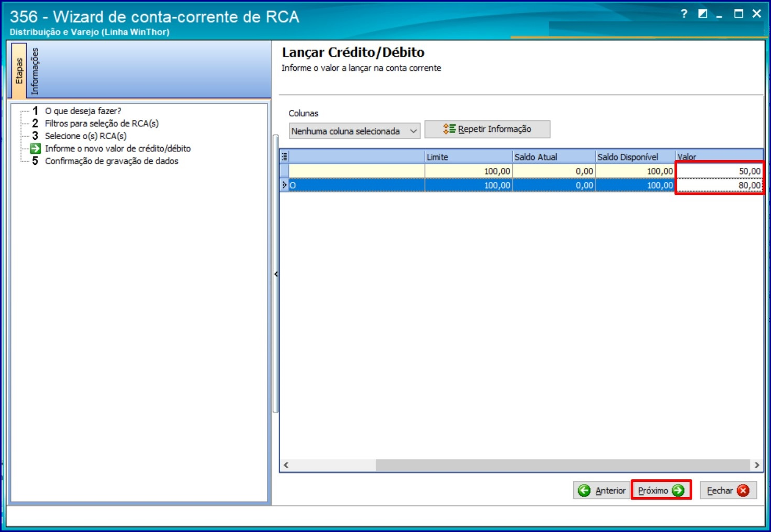The height and width of the screenshot is (532, 771).
Task: Open the Etapas vertical tab
Action: (19, 70)
